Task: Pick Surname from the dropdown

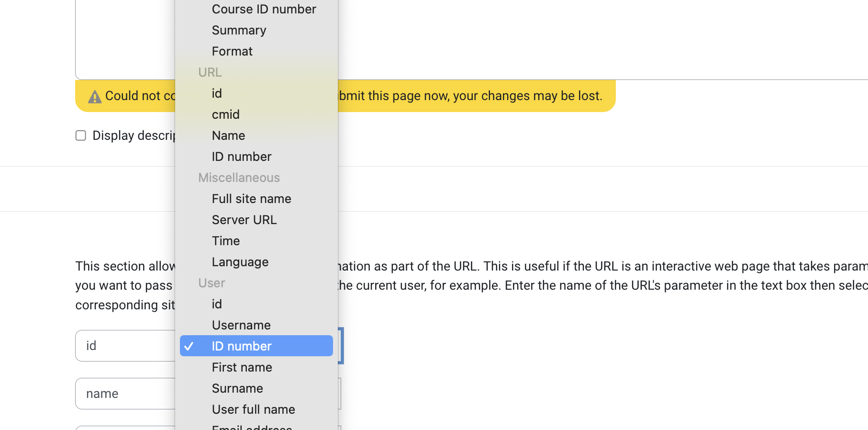Action: 237,388
